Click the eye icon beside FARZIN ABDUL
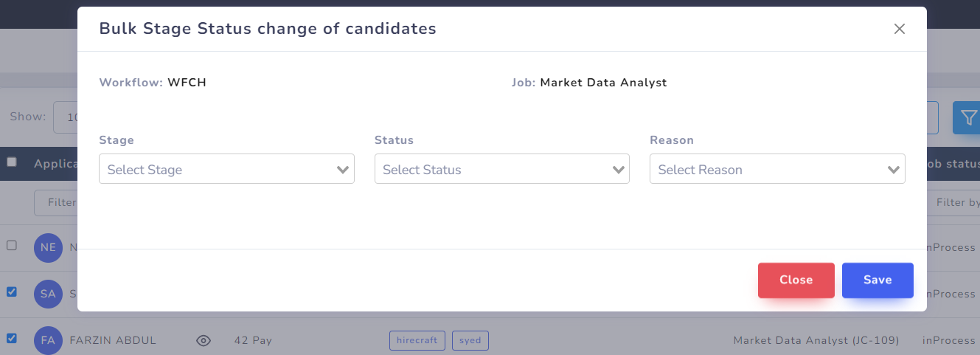 click(204, 340)
